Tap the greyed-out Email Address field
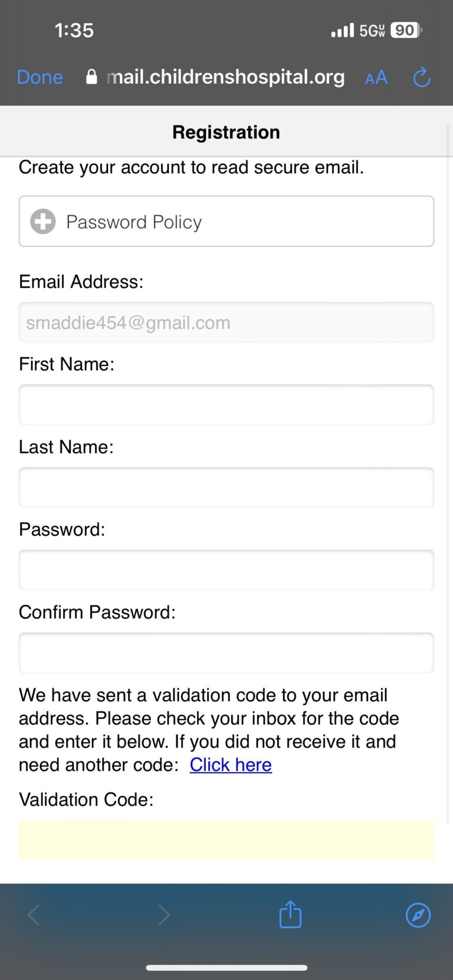 click(226, 323)
